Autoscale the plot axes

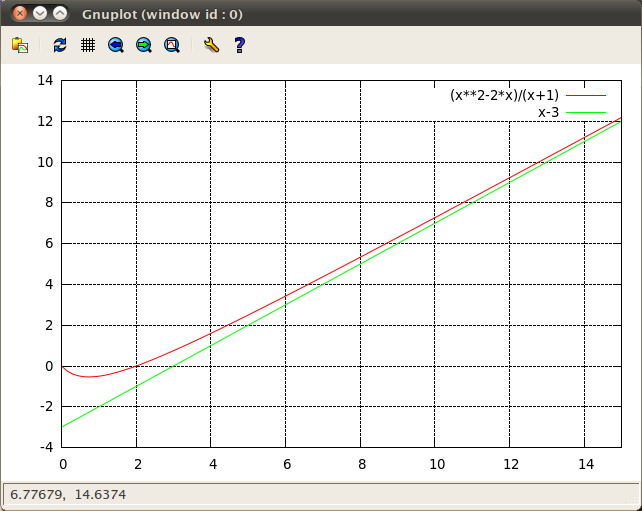coord(172,45)
